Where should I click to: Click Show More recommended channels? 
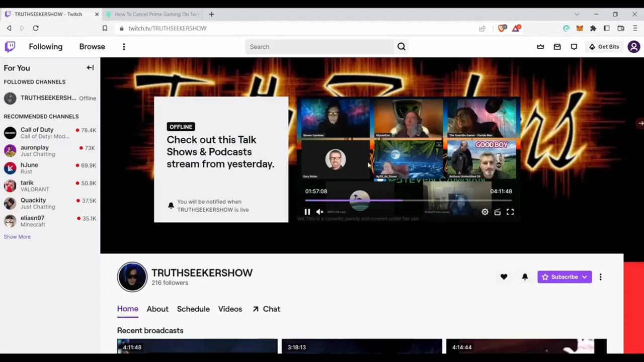pos(17,237)
